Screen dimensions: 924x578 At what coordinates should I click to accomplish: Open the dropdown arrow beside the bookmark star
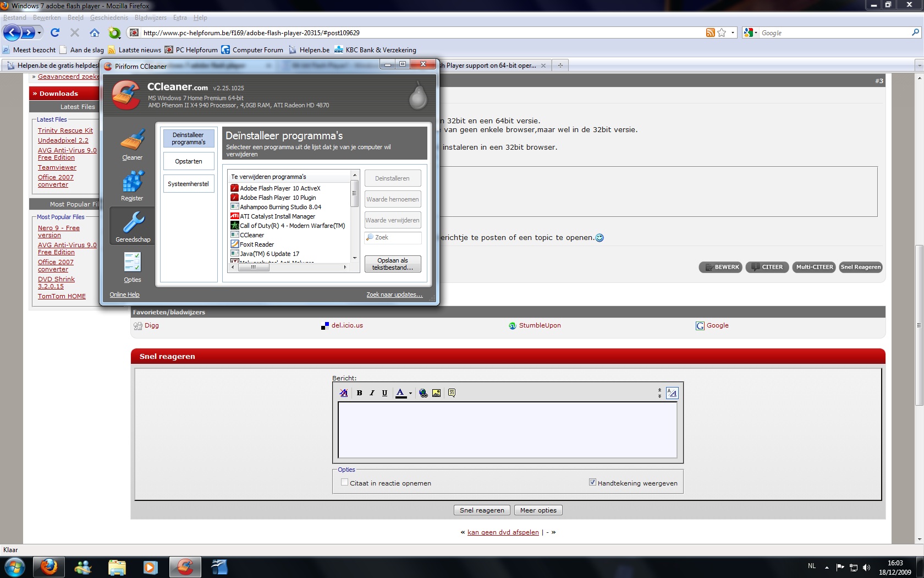tap(733, 33)
